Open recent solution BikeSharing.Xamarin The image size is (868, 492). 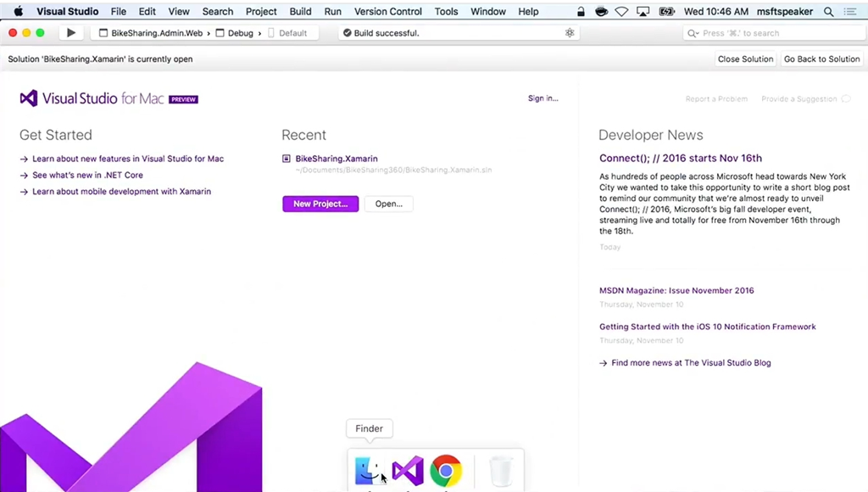336,159
